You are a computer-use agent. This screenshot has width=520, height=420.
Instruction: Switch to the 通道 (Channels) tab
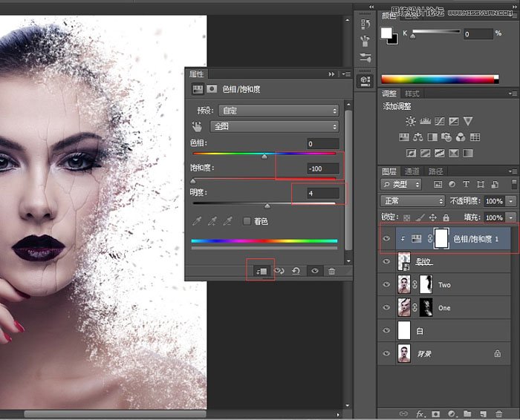coord(412,171)
